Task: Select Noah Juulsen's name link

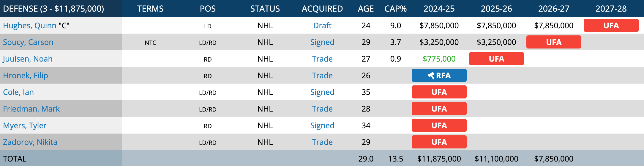Action: [28, 59]
